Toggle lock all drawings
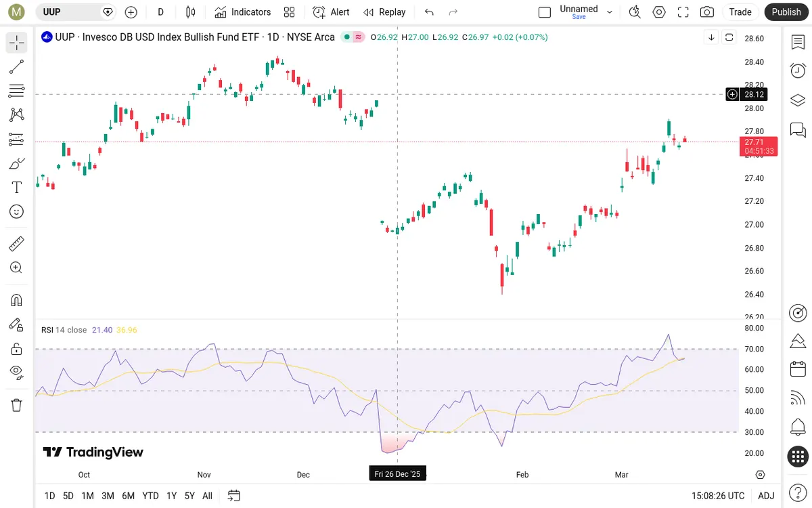Viewport: 812px width, 508px height. point(17,349)
